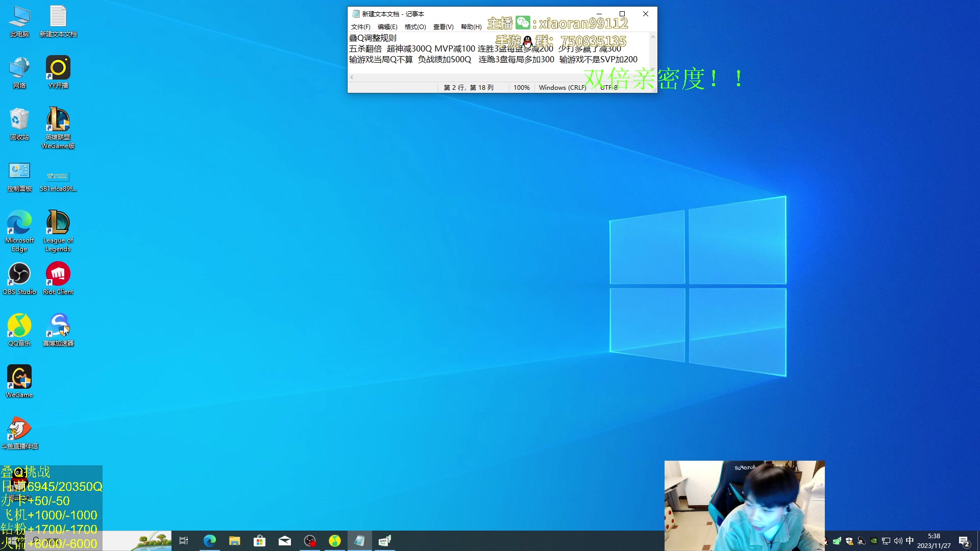Click Notepad's horizontal scrollbar left arrow
Image resolution: width=980 pixels, height=551 pixels.
[x=352, y=78]
